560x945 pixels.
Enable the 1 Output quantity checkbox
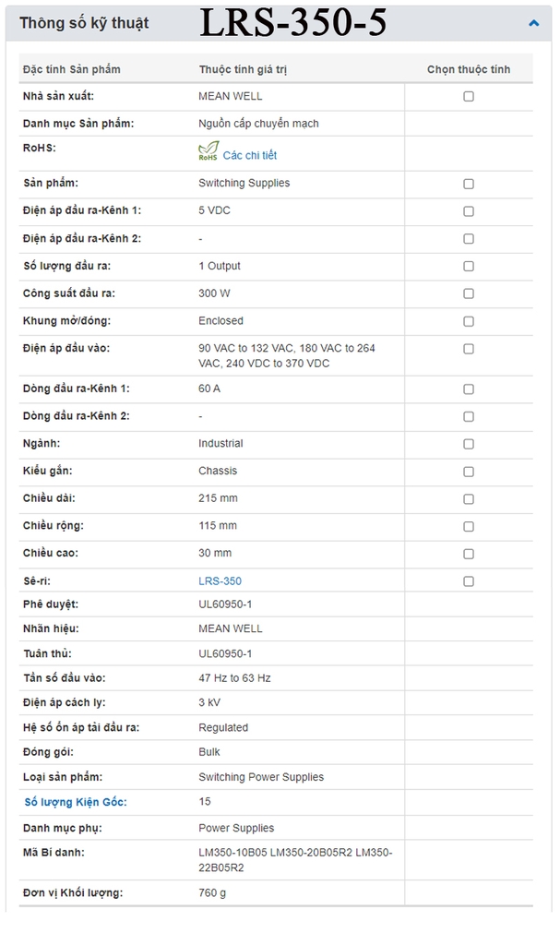point(469,267)
